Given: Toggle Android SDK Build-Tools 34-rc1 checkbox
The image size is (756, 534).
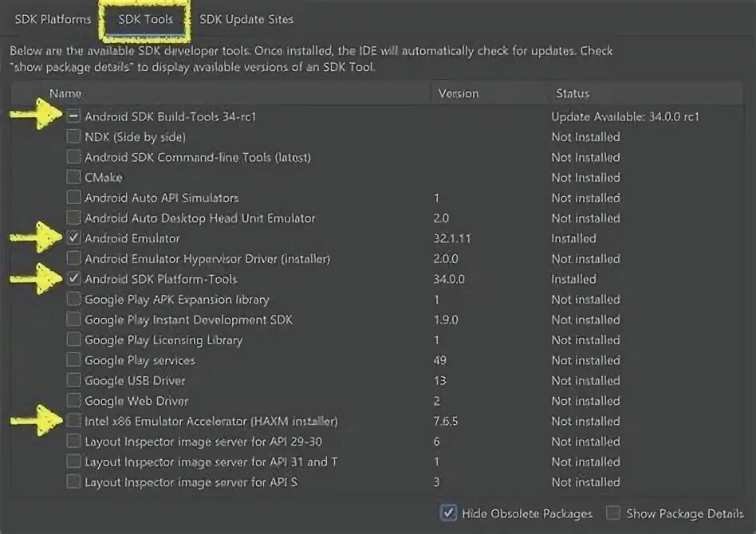Looking at the screenshot, I should point(73,116).
